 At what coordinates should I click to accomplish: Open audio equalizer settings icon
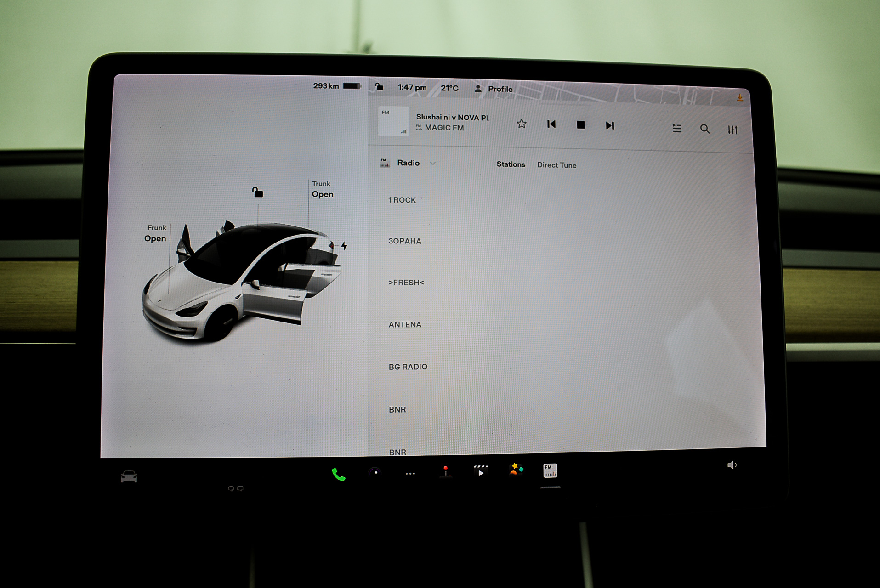point(732,130)
